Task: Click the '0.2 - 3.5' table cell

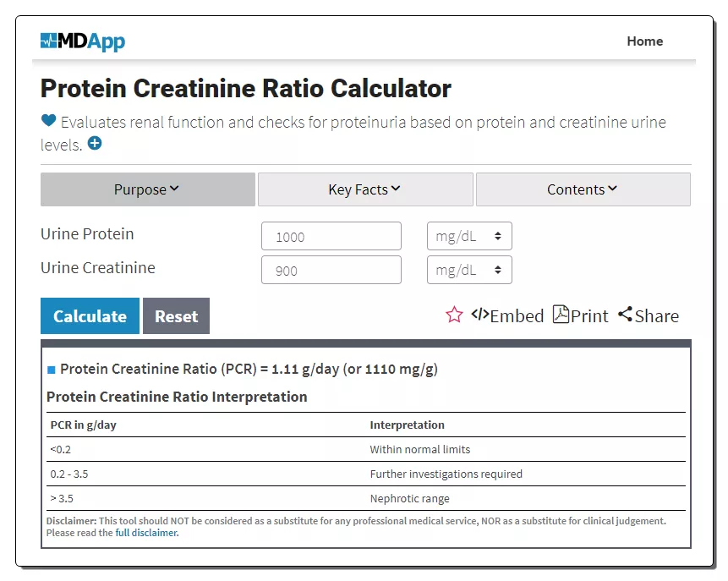Action: pyautogui.click(x=69, y=474)
